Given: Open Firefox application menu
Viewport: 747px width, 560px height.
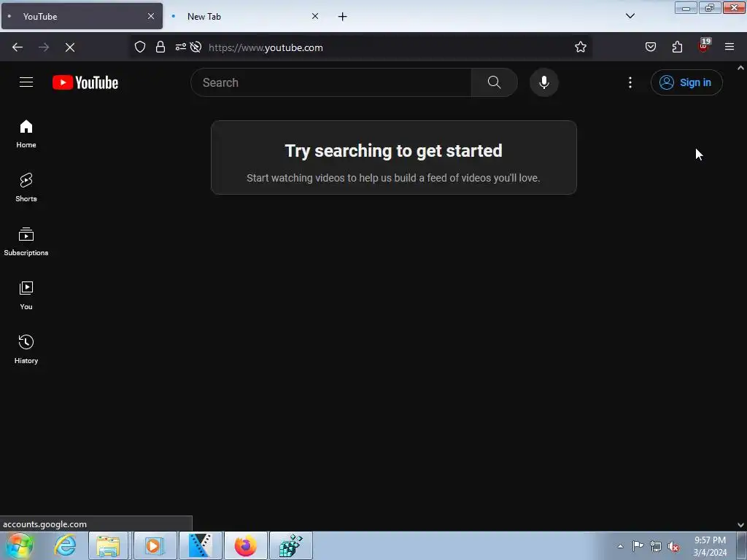Looking at the screenshot, I should click(x=729, y=47).
